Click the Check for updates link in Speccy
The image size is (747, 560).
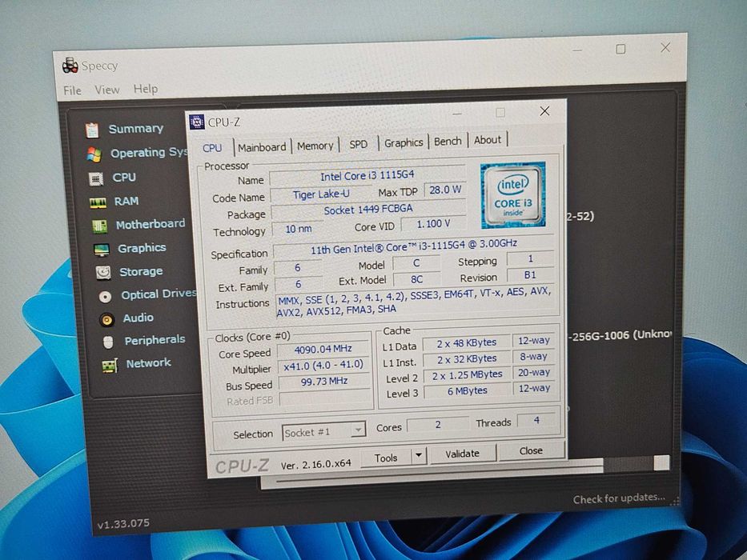coord(619,498)
